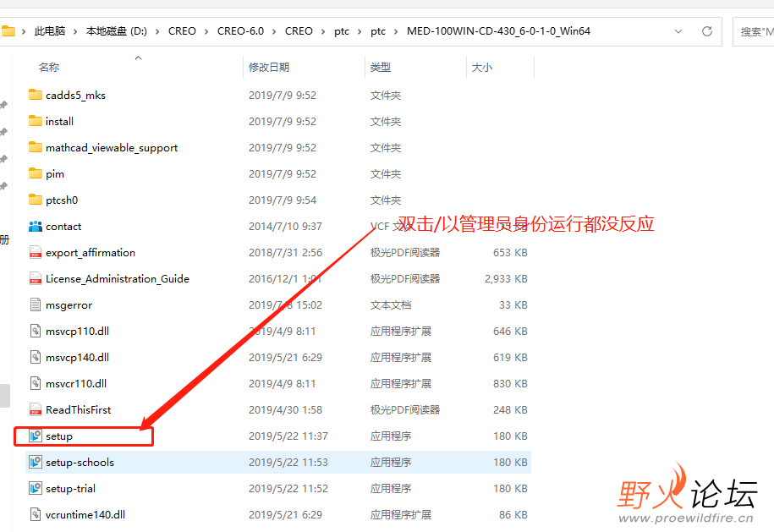Go to 此电脑 in breadcrumb path
The height and width of the screenshot is (532, 774).
50,31
